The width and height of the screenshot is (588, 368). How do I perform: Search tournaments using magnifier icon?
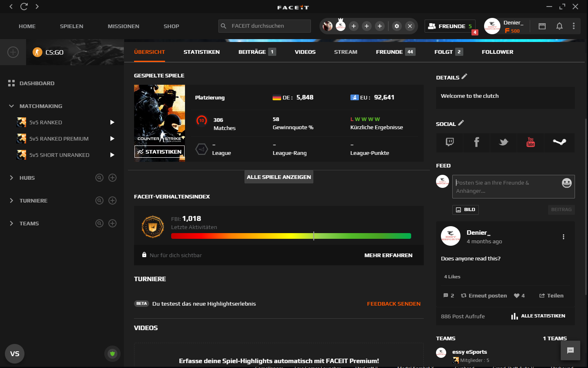tap(99, 201)
